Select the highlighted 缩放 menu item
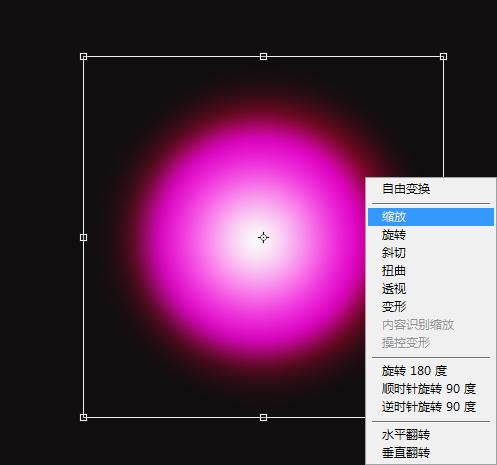 point(431,217)
